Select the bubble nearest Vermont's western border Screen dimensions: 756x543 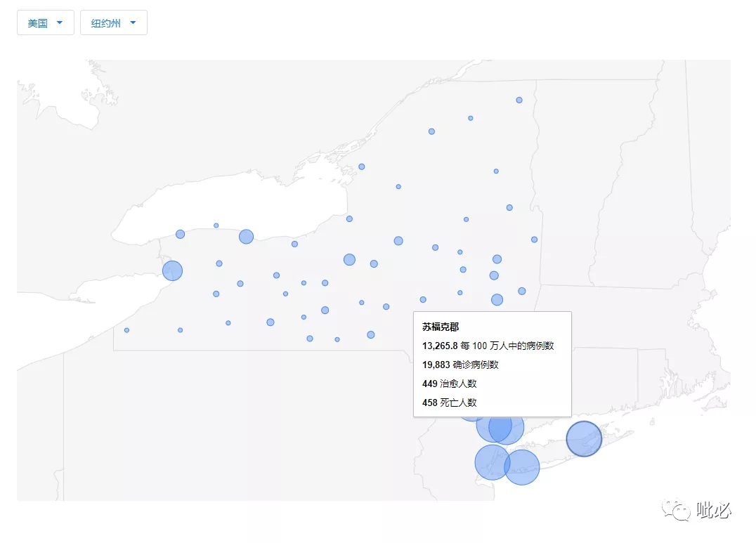(x=534, y=240)
